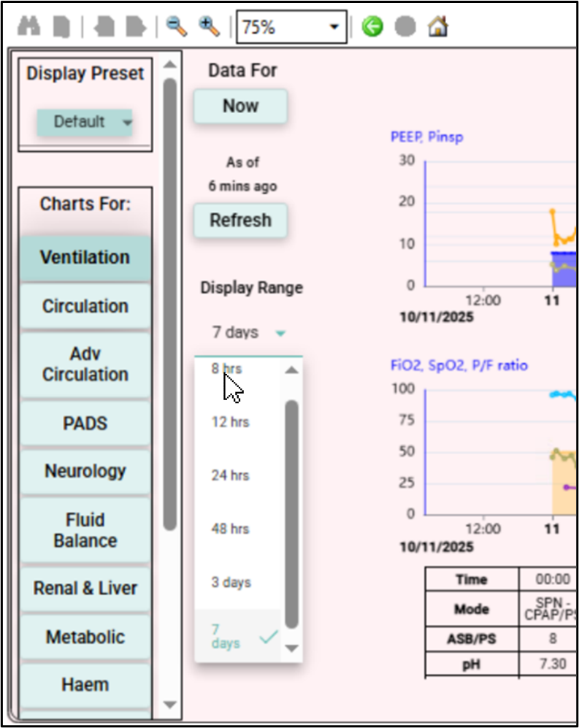Show the Renal & Liver charts
Screen dimensions: 579x728
click(85, 589)
